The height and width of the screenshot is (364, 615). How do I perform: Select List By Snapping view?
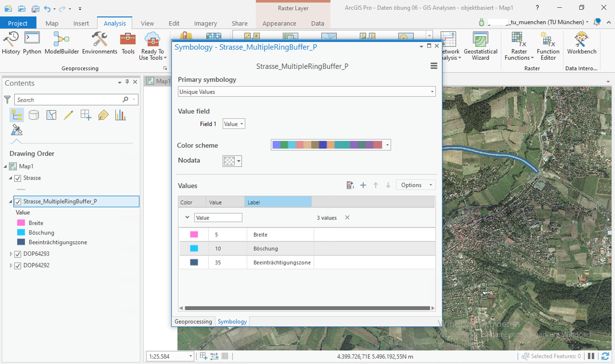(x=86, y=115)
